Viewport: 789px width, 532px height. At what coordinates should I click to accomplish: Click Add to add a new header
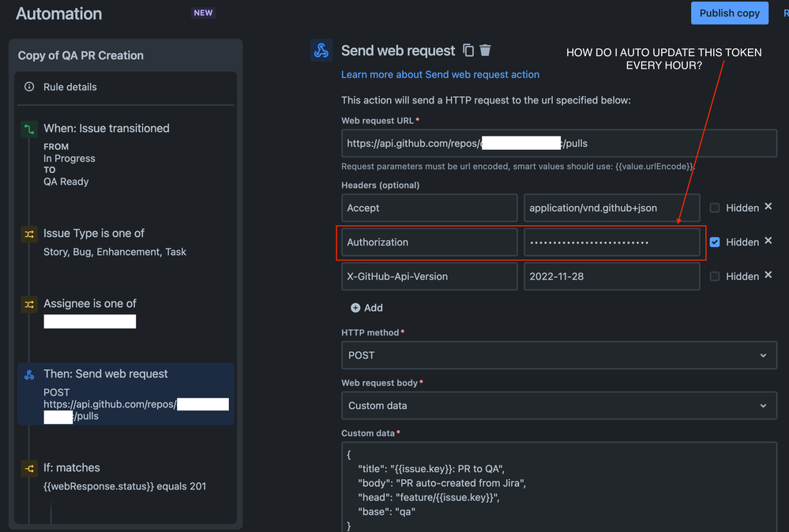[366, 308]
